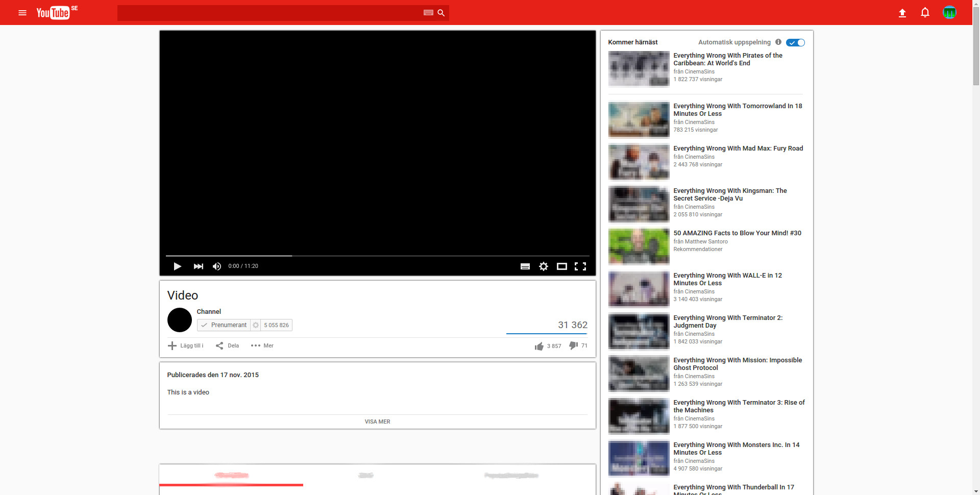Open the player settings gear

point(543,266)
